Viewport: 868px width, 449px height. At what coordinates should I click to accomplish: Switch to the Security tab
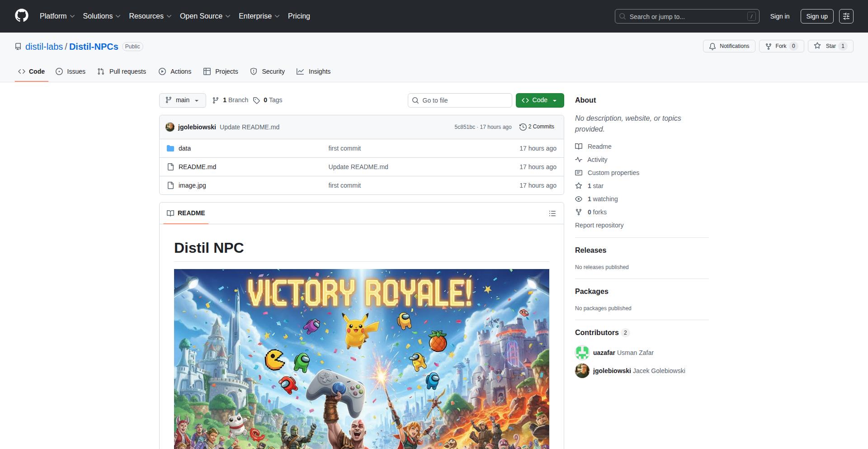point(268,71)
